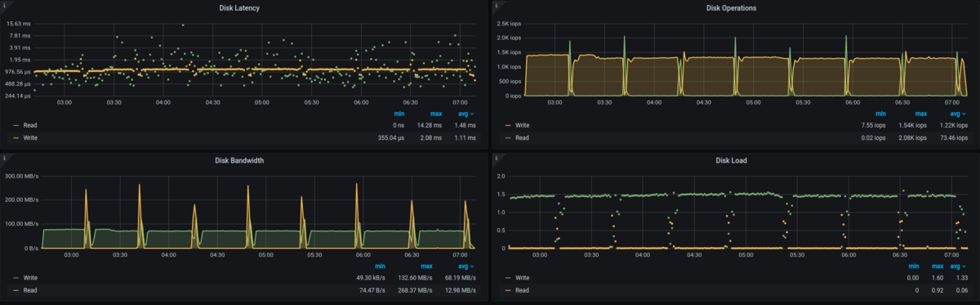
Task: Toggle Read series in Disk Load legend
Action: (523, 289)
